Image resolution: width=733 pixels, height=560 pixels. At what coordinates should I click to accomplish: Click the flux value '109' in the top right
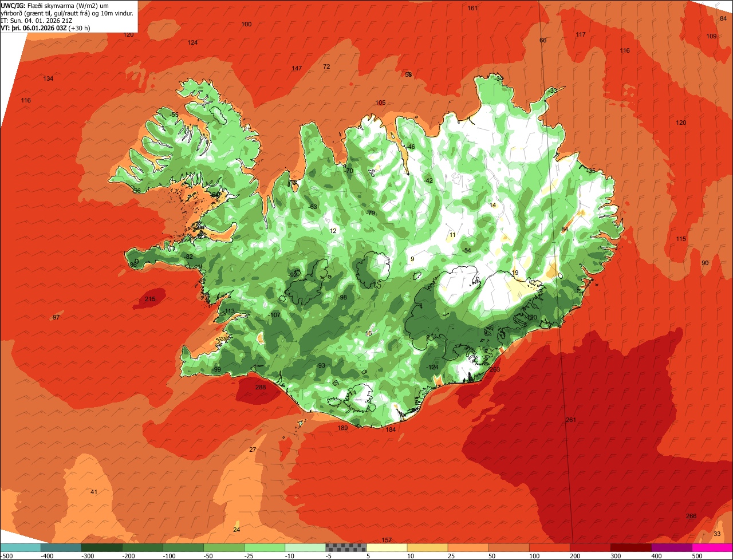711,37
